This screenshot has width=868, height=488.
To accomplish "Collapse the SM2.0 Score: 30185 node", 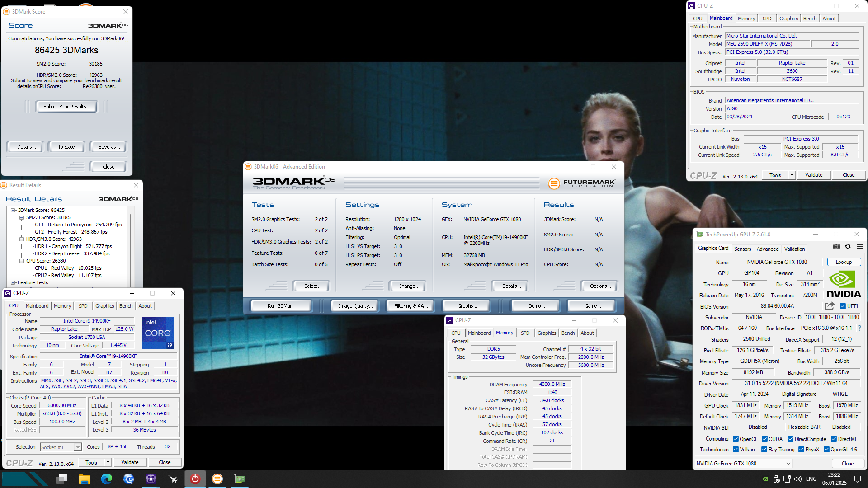I will click(21, 217).
